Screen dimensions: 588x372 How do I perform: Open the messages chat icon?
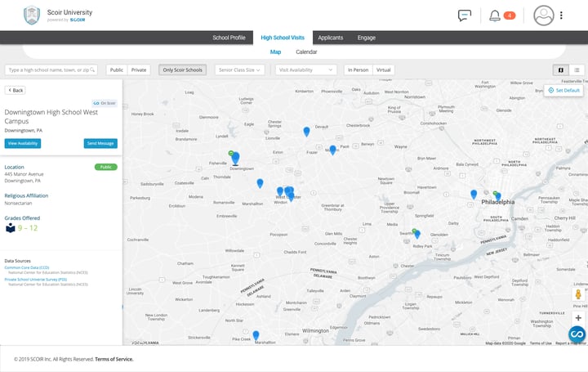pos(465,15)
